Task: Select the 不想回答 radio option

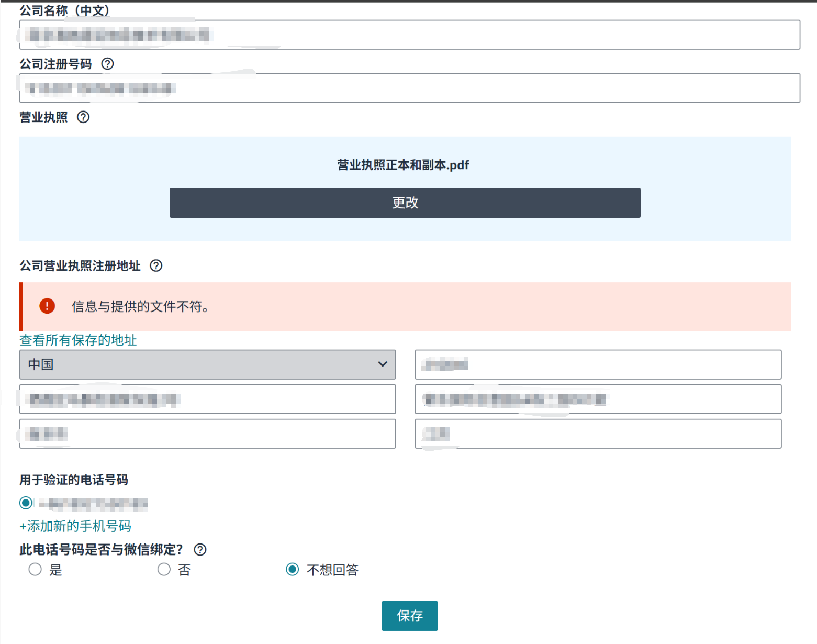Action: coord(292,570)
